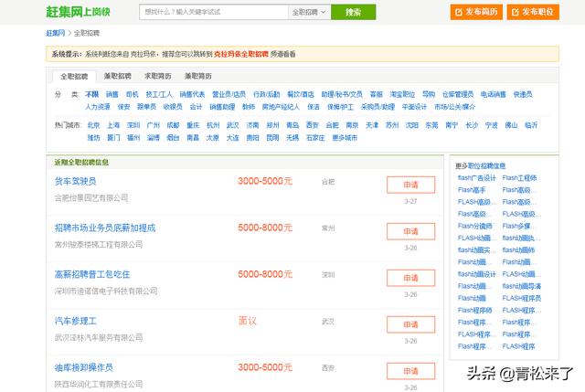Viewport: 585px width, 392px height.
Task: Apply for the 货车驾驶员 job
Action: [410, 185]
